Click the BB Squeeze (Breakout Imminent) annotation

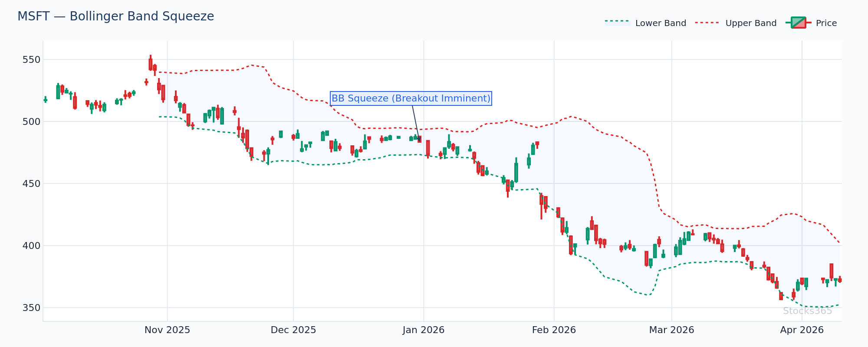click(x=411, y=98)
